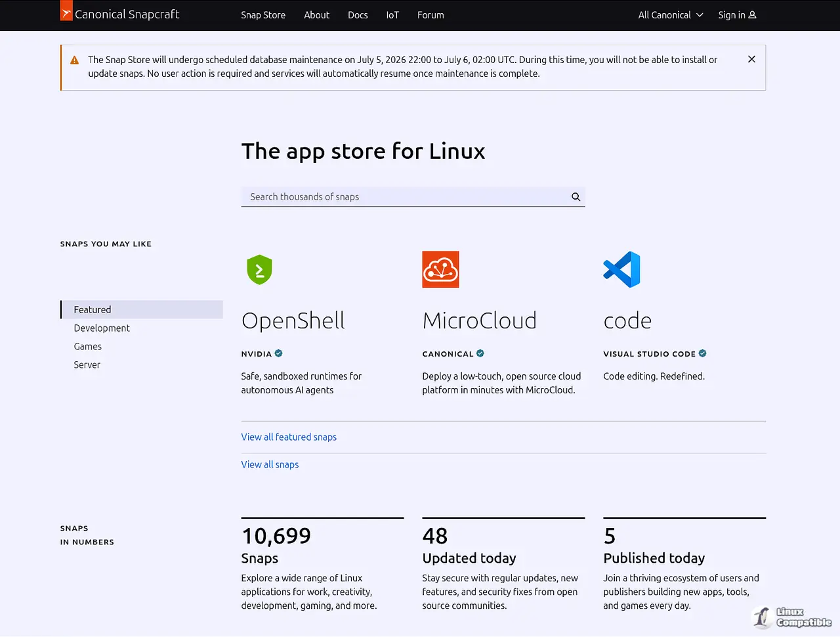
Task: Open the Snap Store nav item
Action: tap(263, 15)
